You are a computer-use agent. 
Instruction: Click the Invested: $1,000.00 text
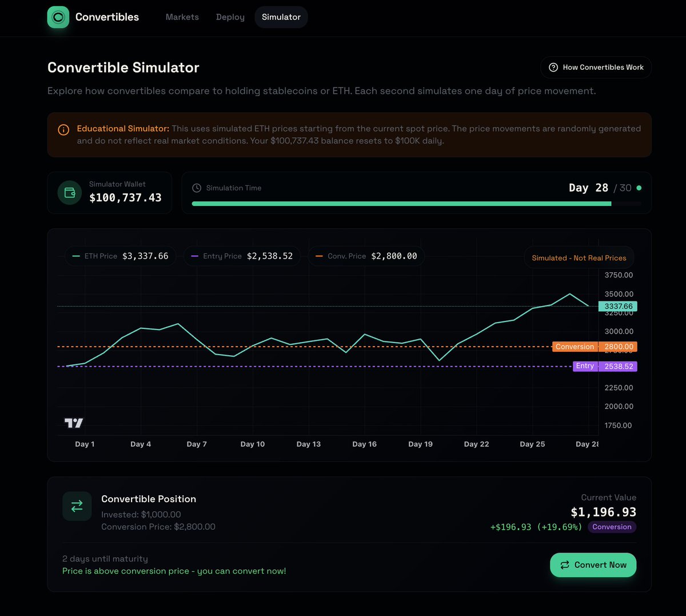pos(141,515)
